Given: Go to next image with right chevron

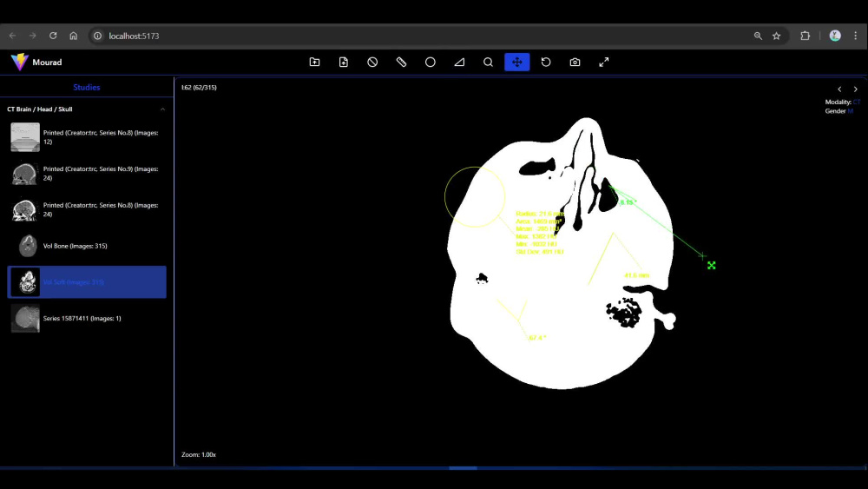Looking at the screenshot, I should point(855,89).
